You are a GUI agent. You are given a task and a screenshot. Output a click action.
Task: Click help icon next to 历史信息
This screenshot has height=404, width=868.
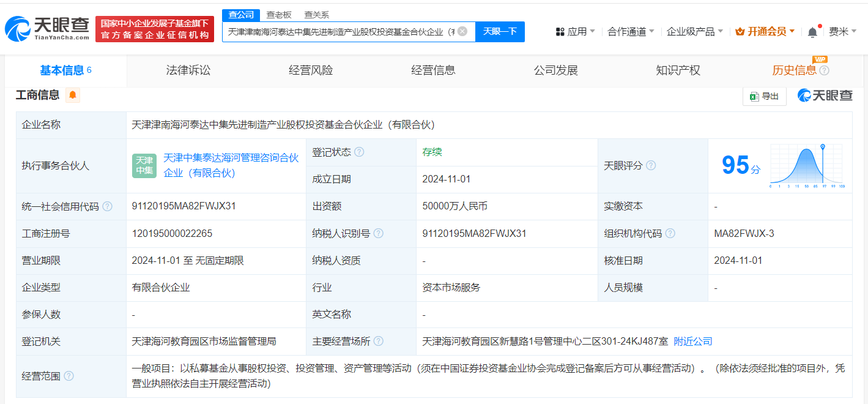coord(825,70)
